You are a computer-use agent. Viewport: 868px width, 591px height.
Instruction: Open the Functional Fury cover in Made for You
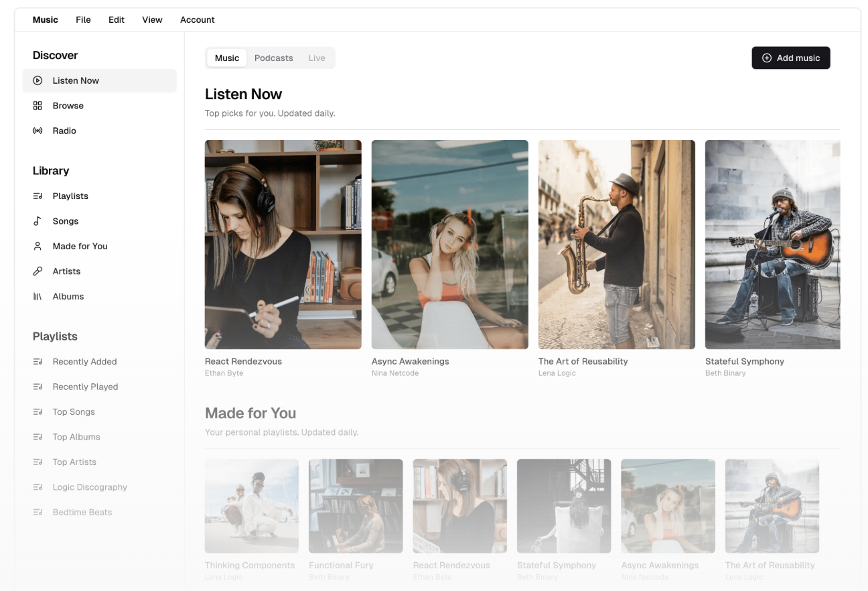pyautogui.click(x=356, y=506)
